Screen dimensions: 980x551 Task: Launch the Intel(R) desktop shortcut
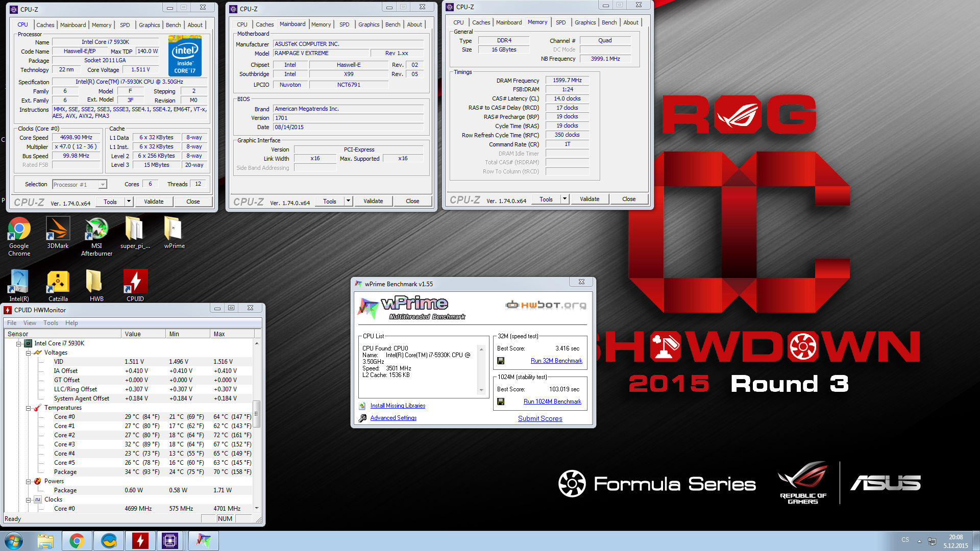click(x=19, y=285)
